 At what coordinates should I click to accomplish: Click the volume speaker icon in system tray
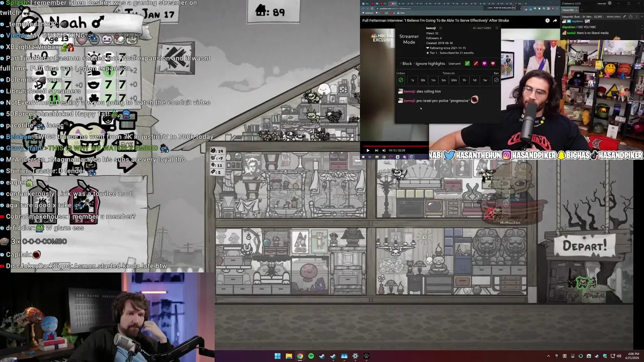tap(619, 356)
